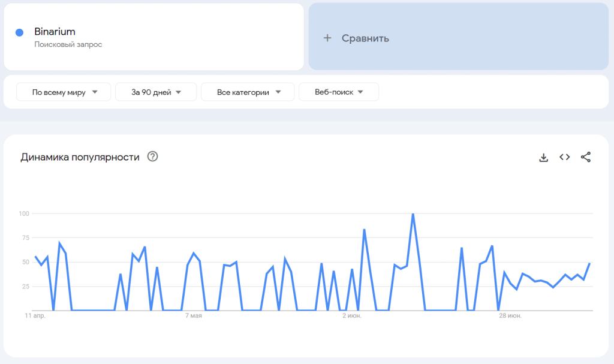Click the blue dot beside Binarium

tap(19, 32)
